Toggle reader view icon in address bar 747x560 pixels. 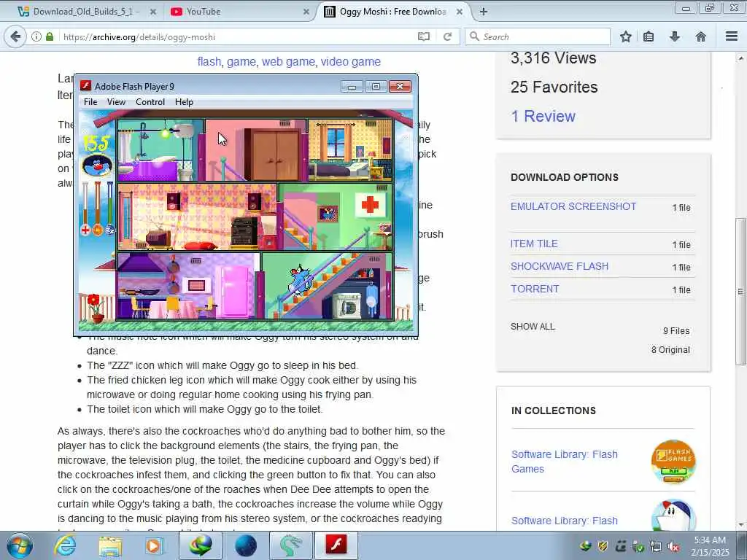(x=424, y=36)
